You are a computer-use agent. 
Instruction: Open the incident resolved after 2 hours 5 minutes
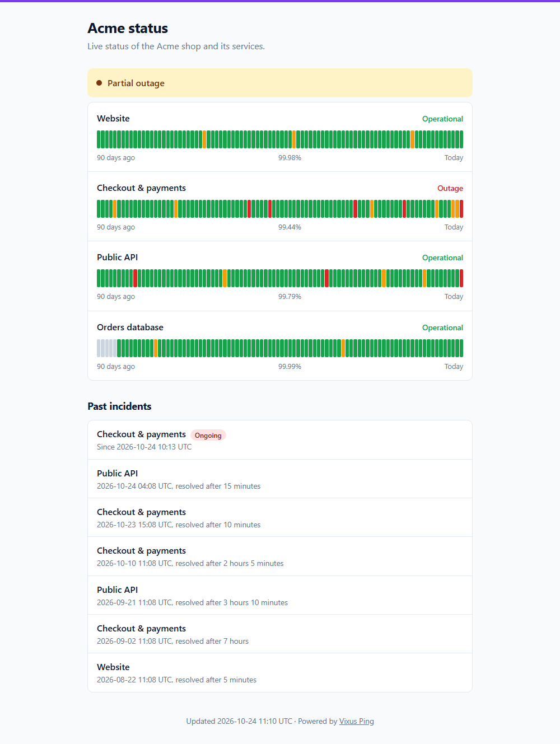280,556
